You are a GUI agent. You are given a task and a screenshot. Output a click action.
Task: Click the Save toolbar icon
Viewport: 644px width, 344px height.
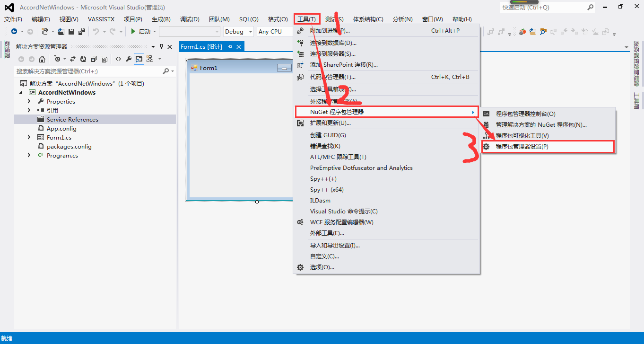click(x=71, y=31)
